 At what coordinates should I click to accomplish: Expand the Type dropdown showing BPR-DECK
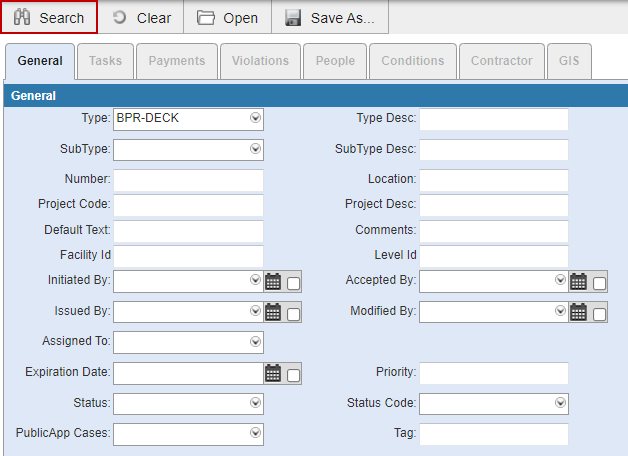coord(255,118)
